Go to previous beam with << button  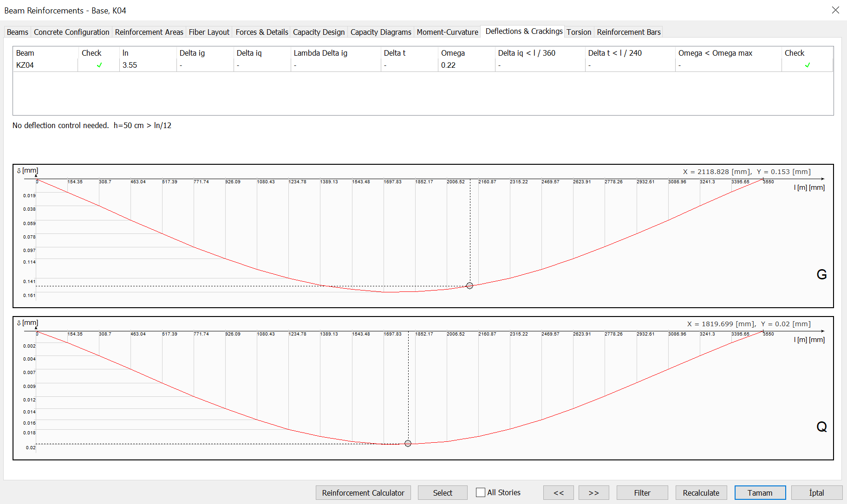558,492
